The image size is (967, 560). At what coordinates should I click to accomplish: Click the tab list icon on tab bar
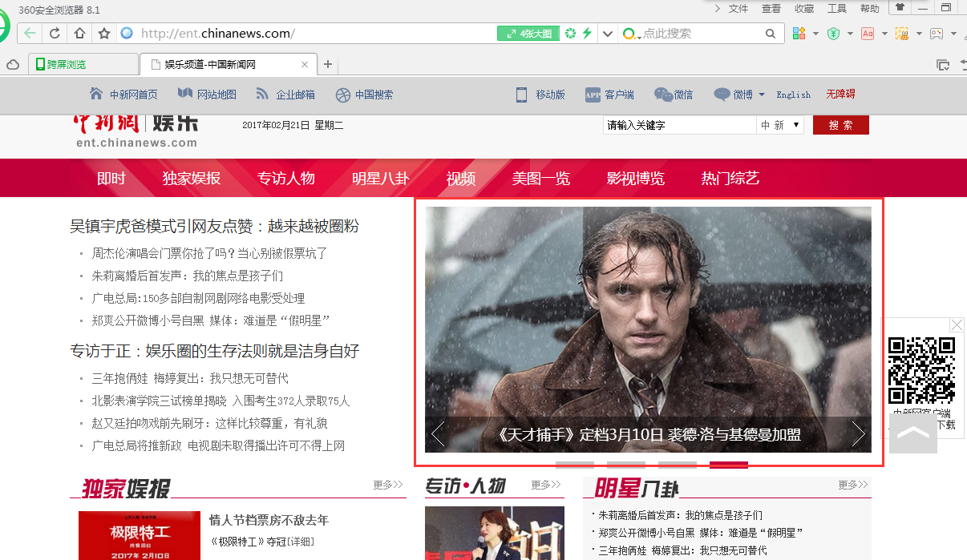point(943,65)
